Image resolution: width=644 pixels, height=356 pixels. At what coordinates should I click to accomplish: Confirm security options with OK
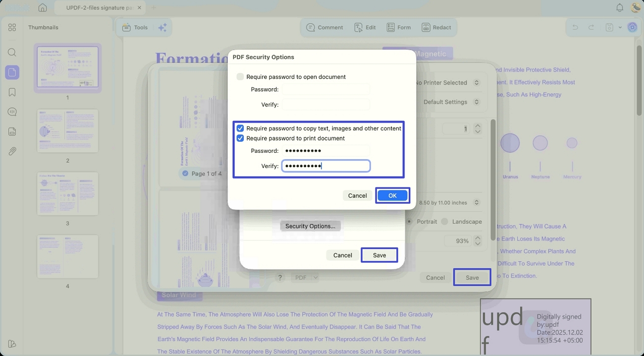392,196
